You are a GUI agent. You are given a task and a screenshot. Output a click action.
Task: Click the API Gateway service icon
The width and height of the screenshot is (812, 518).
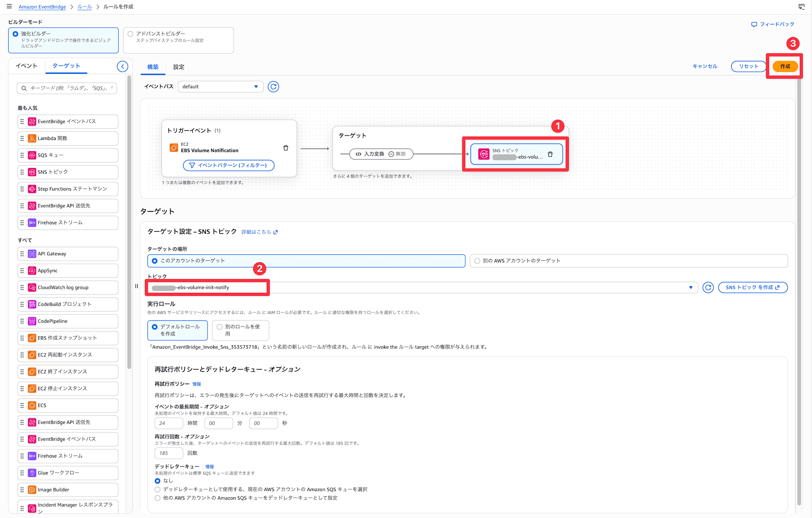tap(32, 254)
